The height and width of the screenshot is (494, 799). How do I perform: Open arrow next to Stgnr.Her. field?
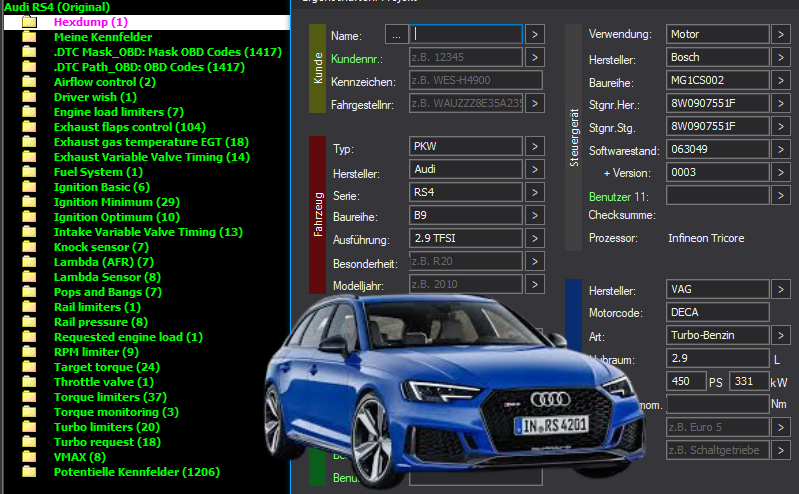[781, 103]
